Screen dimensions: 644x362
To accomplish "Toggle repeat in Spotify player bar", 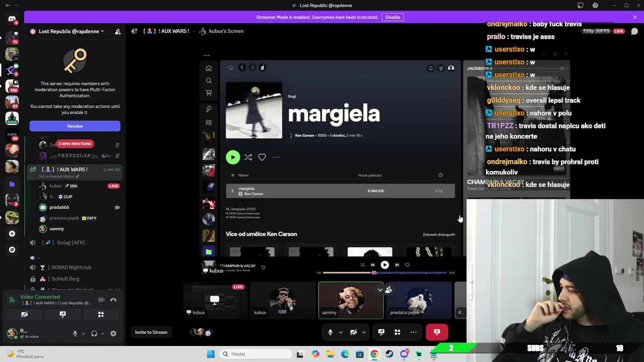I will (408, 265).
